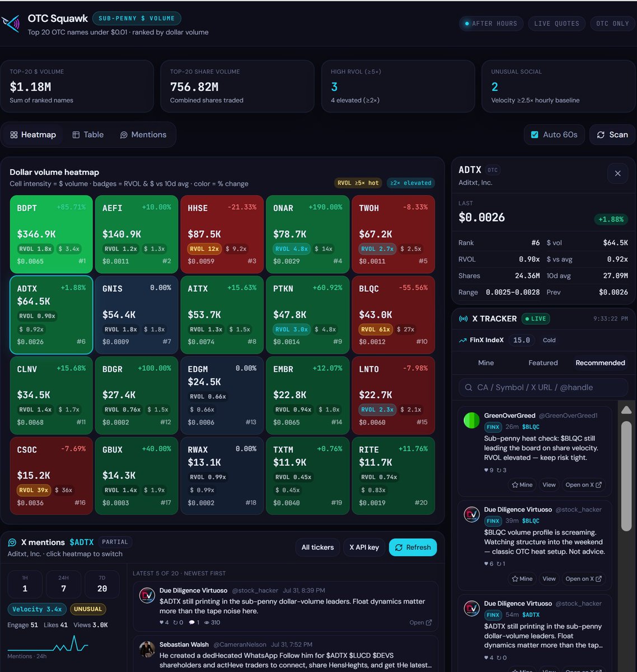
Task: Click the views eye icon showing 310
Action: tap(207, 623)
